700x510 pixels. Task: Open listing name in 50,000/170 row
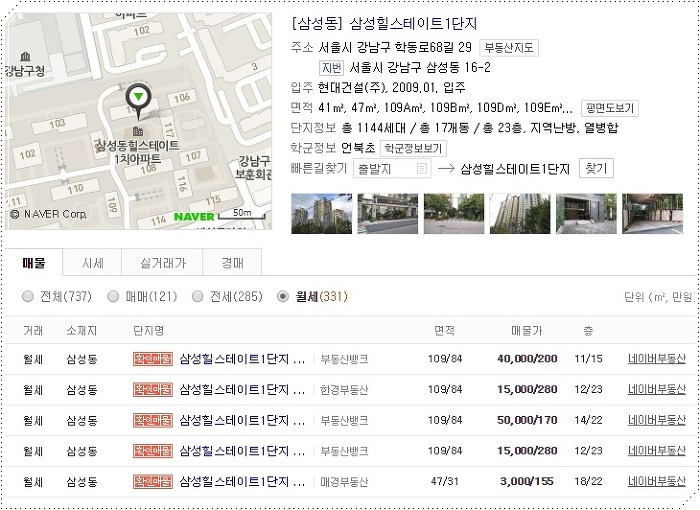242,420
